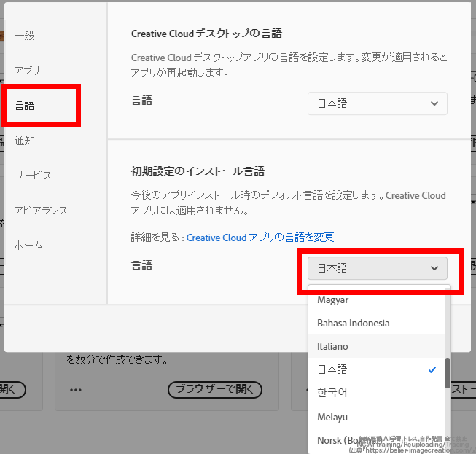Select the checked 日本語 list option
Viewport: 476px width, 454px height.
pos(332,369)
